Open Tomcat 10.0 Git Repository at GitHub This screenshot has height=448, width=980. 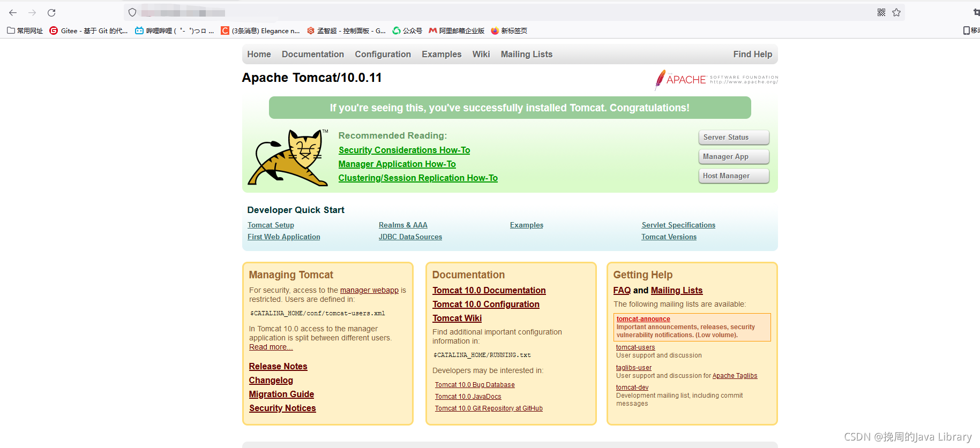[489, 408]
